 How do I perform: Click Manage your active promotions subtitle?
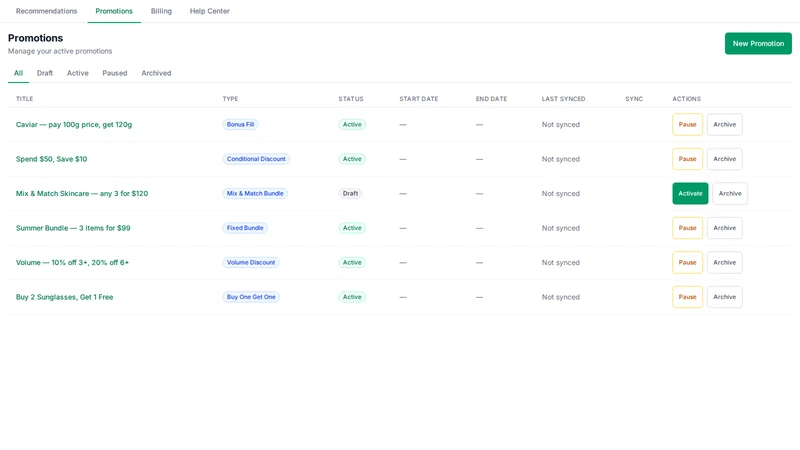tap(60, 51)
